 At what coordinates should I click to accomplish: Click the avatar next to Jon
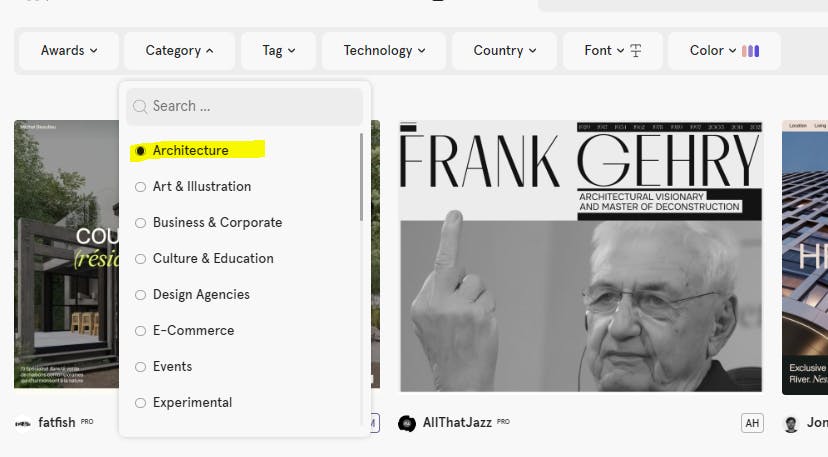791,423
